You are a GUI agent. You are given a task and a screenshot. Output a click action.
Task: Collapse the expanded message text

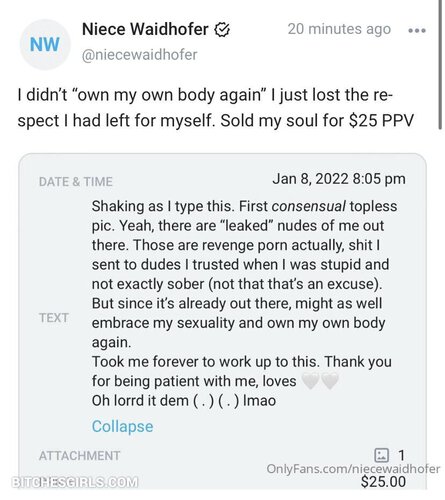click(x=122, y=426)
